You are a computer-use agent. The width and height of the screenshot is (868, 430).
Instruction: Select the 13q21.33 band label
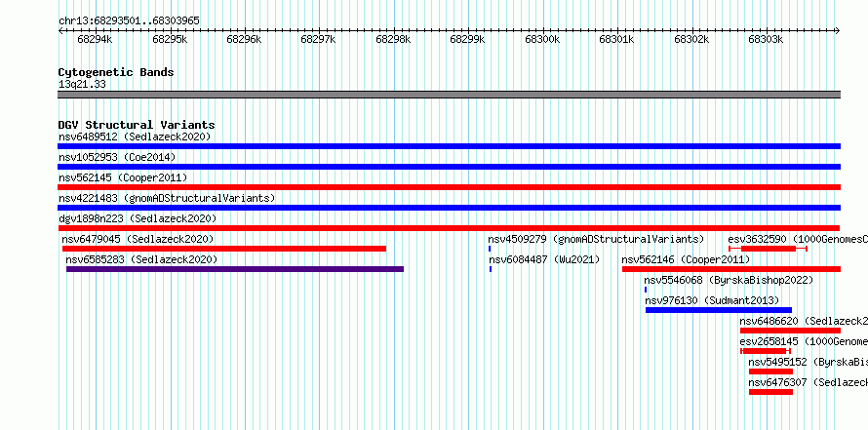point(82,84)
